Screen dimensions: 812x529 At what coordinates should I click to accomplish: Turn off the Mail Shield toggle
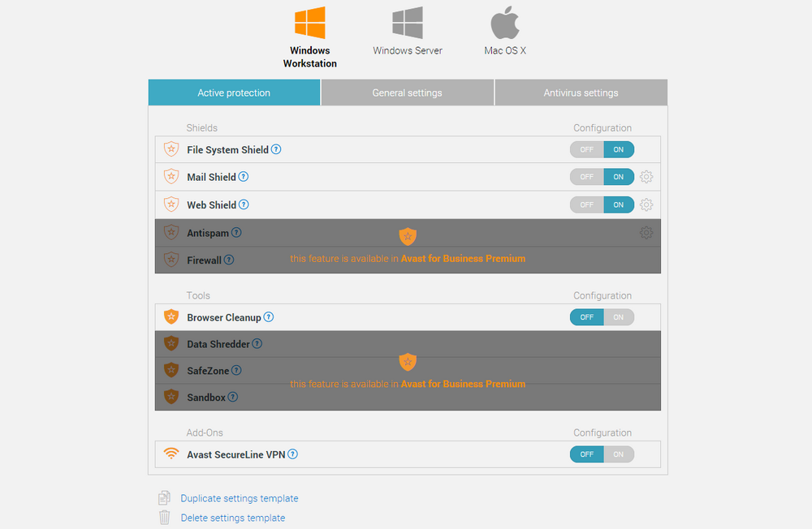pos(587,177)
